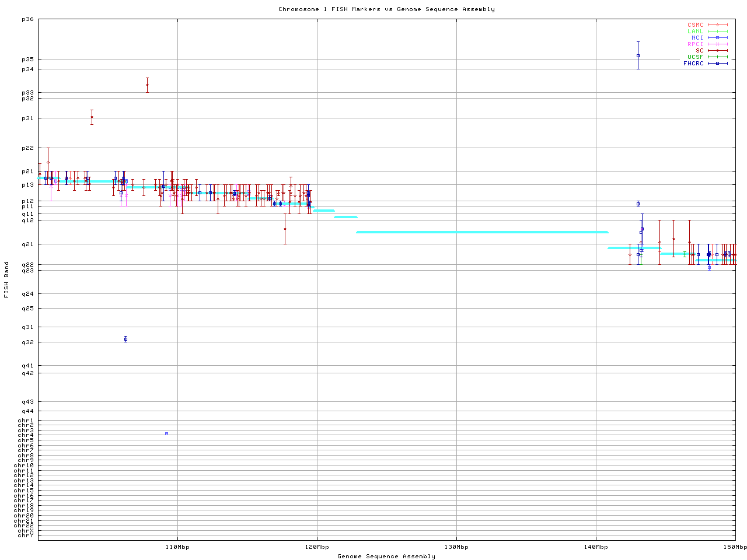Click the NCI blue square legend marker
Viewport: 747px width, 560px height.
[x=717, y=38]
